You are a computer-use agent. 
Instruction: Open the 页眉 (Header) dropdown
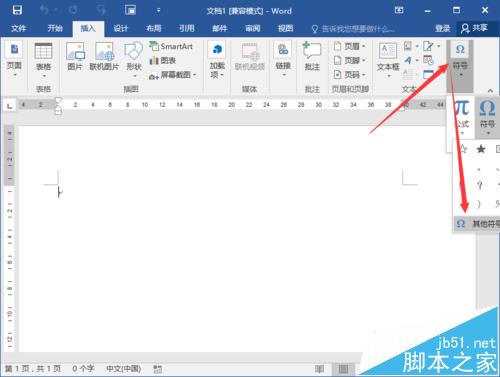350,46
